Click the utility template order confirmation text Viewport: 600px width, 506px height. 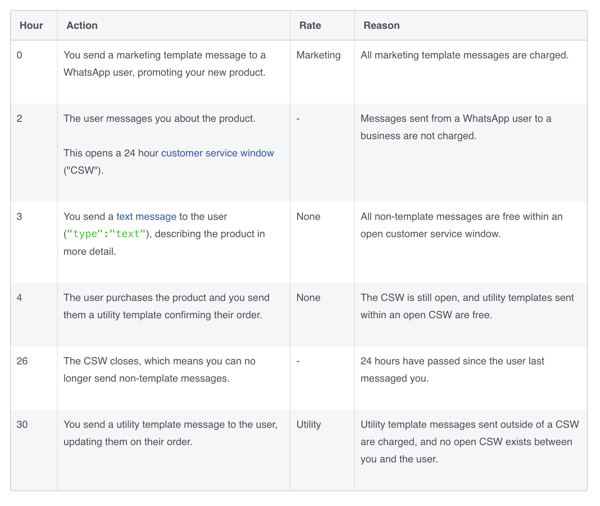(166, 306)
